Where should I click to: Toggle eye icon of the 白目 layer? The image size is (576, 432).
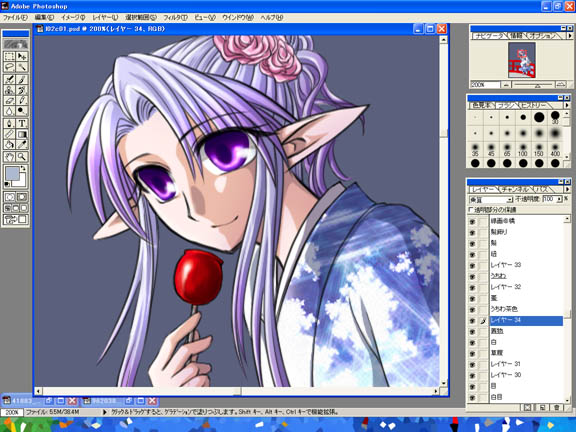click(473, 397)
